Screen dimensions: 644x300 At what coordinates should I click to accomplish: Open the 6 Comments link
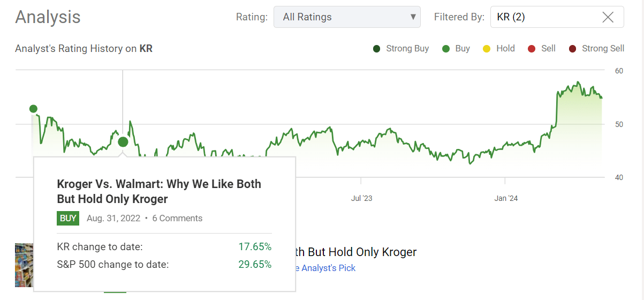tap(177, 218)
